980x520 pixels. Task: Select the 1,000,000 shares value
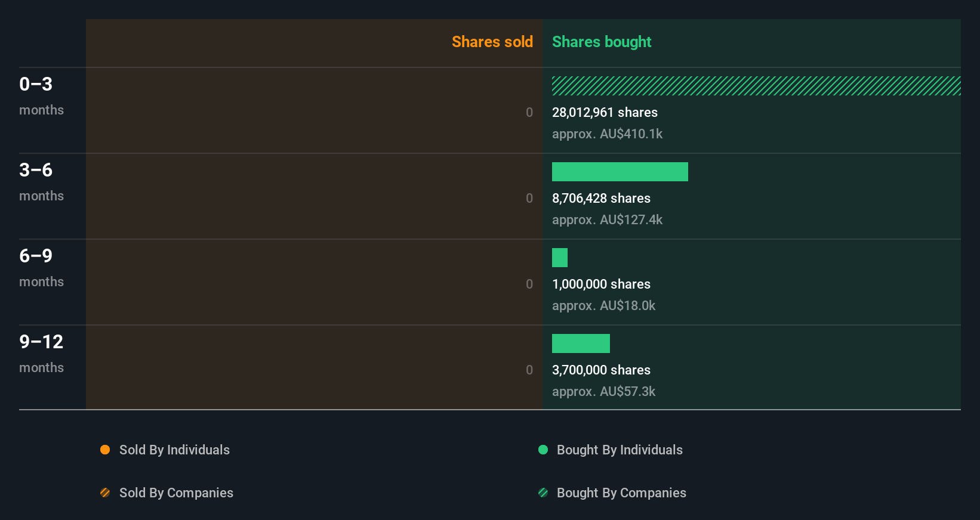pyautogui.click(x=601, y=284)
